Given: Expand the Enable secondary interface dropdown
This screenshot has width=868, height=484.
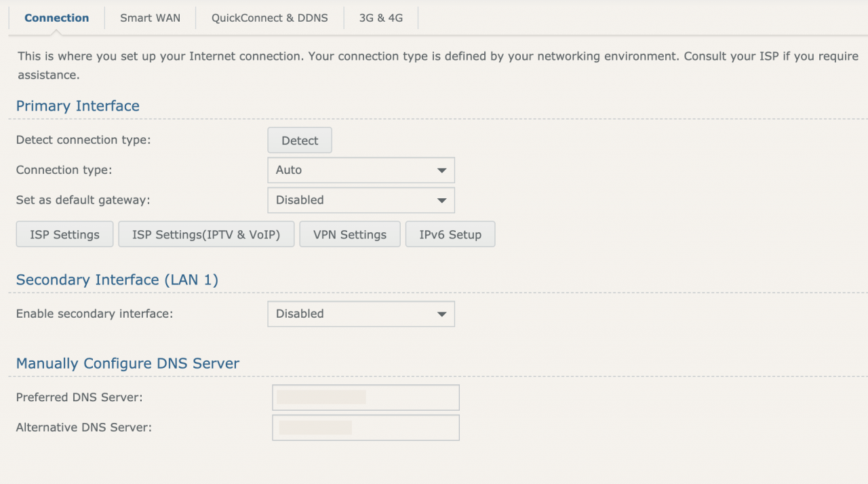Looking at the screenshot, I should (x=361, y=314).
